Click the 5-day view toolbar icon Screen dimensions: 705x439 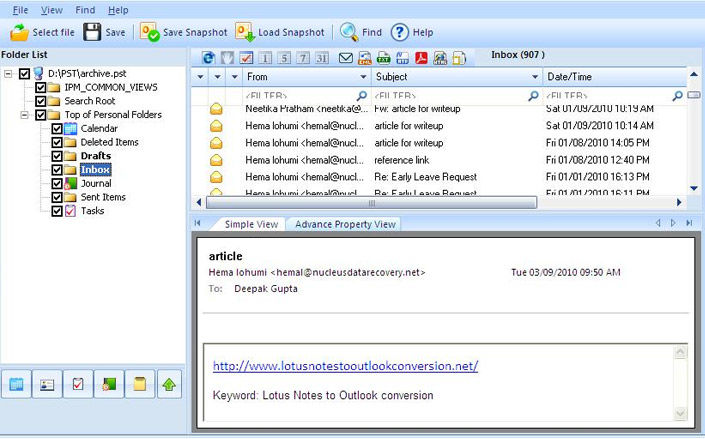pyautogui.click(x=284, y=58)
